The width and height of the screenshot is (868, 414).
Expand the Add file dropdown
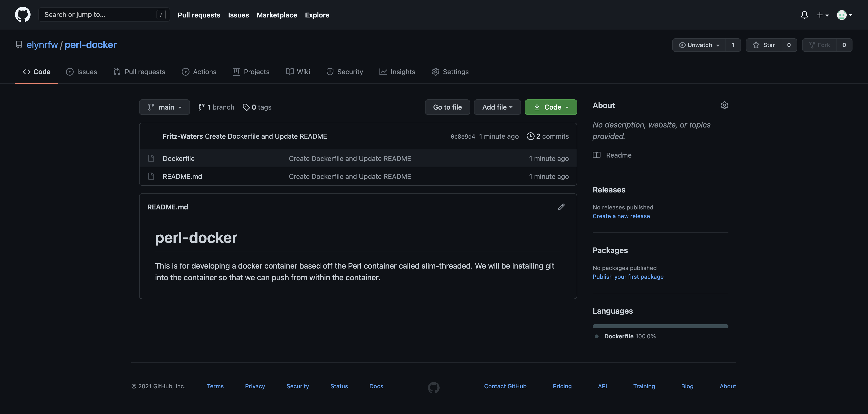pos(497,107)
